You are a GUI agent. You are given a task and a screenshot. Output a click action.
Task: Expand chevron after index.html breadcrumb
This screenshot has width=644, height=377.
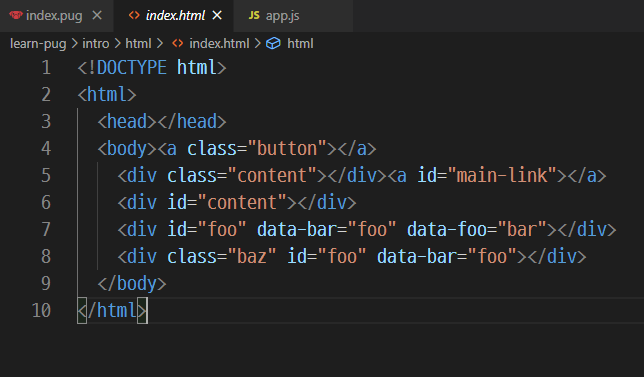(258, 44)
